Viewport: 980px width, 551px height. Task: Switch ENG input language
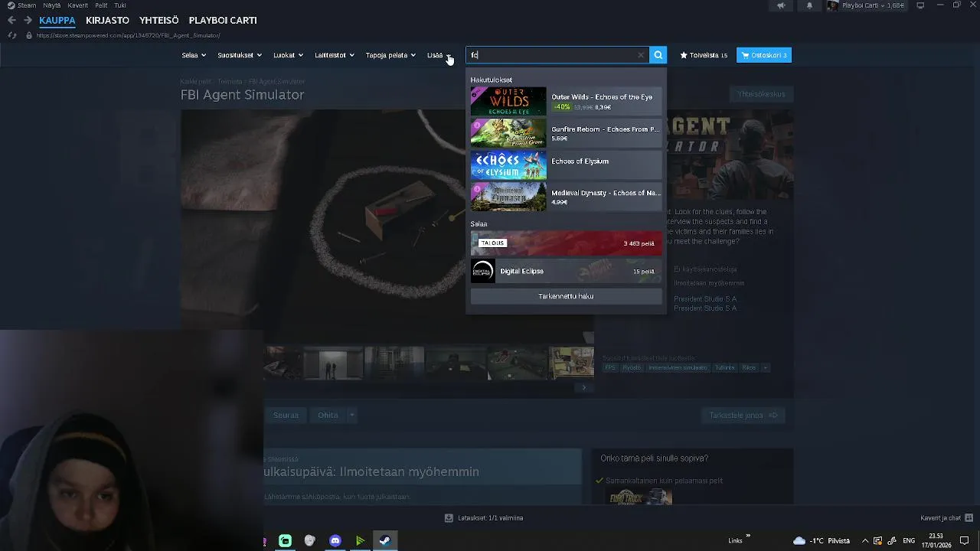[x=909, y=541]
